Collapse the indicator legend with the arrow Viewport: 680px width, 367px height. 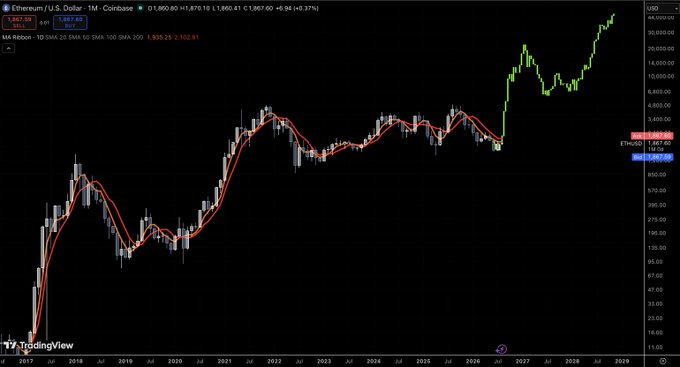pyautogui.click(x=9, y=48)
